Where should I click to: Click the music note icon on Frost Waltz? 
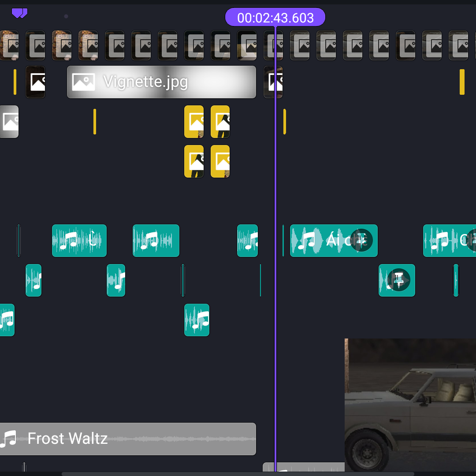click(9, 439)
